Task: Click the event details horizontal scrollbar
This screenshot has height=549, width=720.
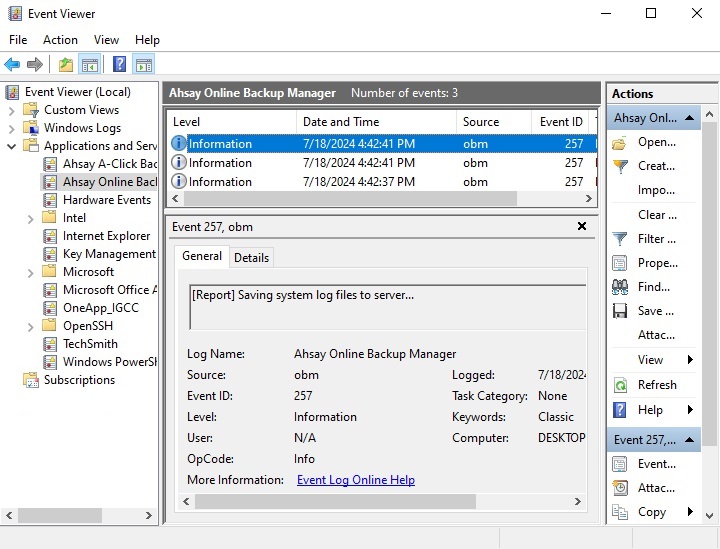Action: [x=335, y=502]
